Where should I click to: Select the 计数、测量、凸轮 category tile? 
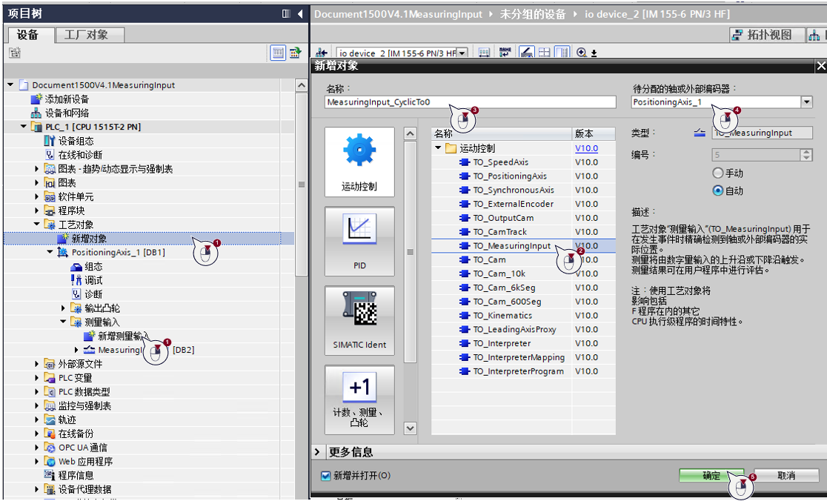pyautogui.click(x=359, y=399)
